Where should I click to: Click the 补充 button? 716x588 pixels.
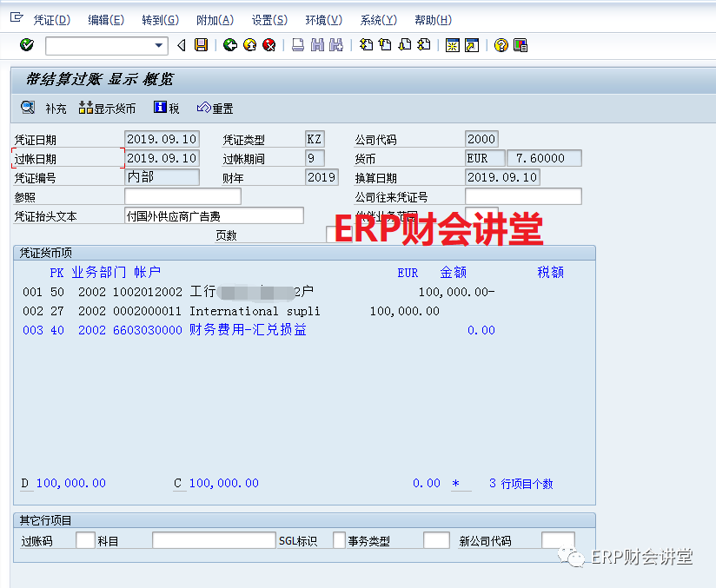coord(43,108)
